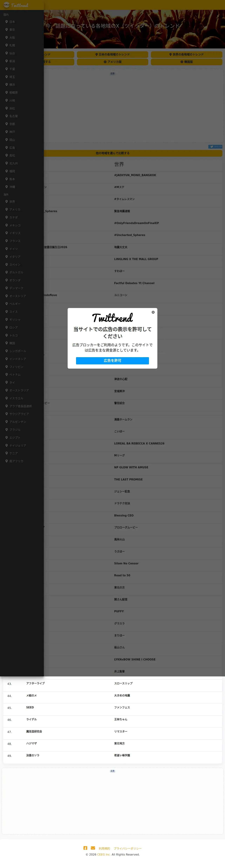Switch to アメリカ版
The width and height of the screenshot is (225, 868).
coord(112,62)
